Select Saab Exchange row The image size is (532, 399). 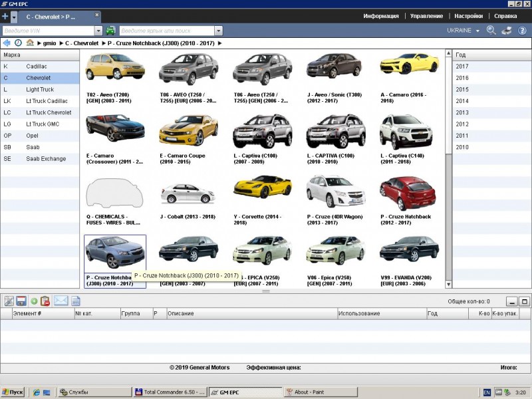coord(40,159)
